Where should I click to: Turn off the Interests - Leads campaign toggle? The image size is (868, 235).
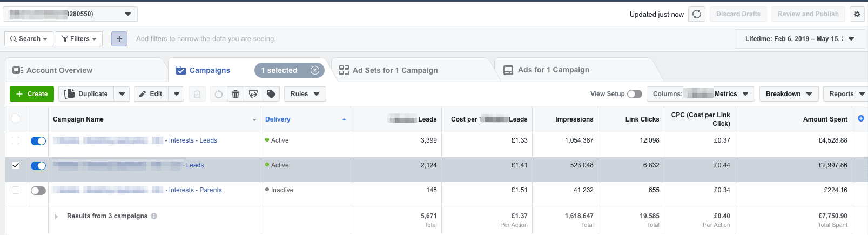38,141
